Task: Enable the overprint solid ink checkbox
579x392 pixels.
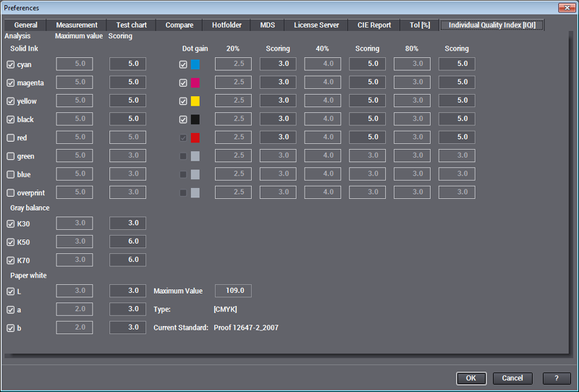Action: click(x=10, y=192)
